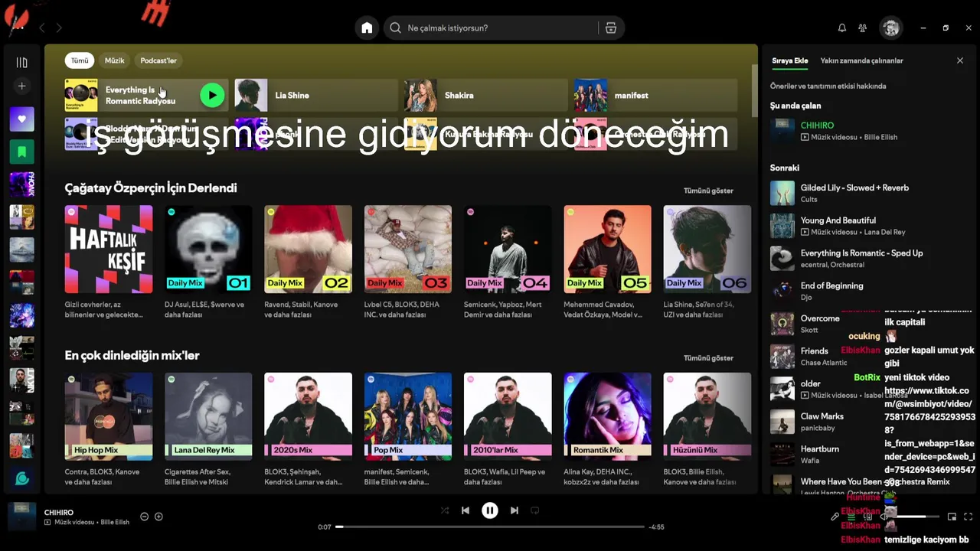
Task: Expand 'Tümünü göster' for Çağatay Özperçin İçin Derlendi
Action: click(x=708, y=191)
